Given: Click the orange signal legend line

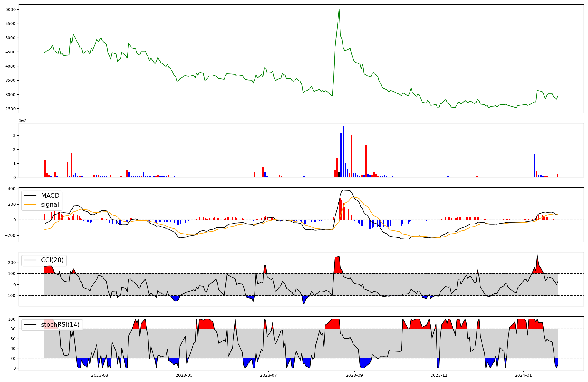Looking at the screenshot, I should (30, 205).
